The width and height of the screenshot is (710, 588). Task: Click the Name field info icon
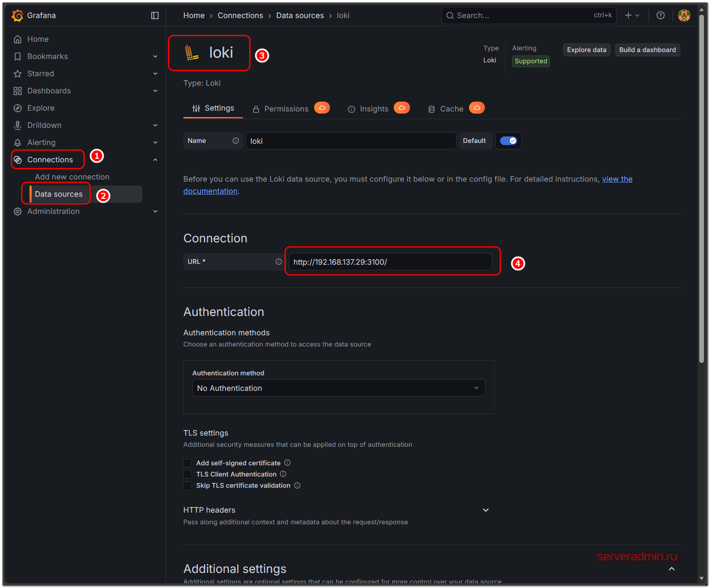point(235,141)
